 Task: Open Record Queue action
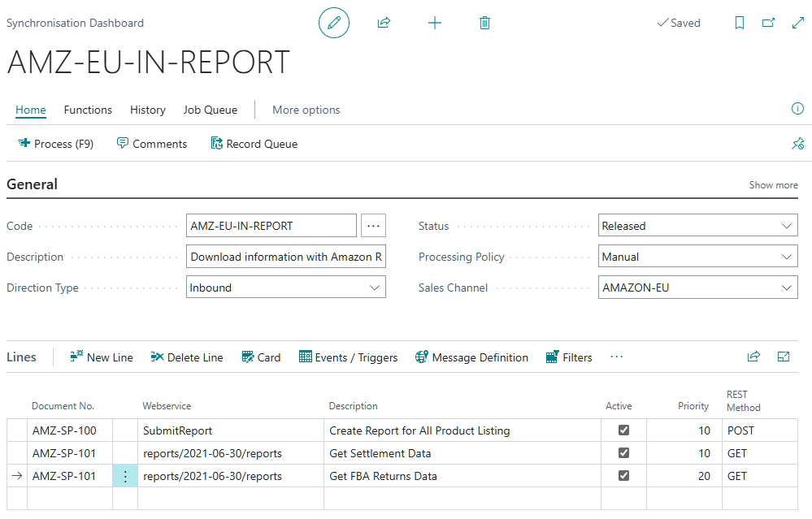[x=254, y=144]
